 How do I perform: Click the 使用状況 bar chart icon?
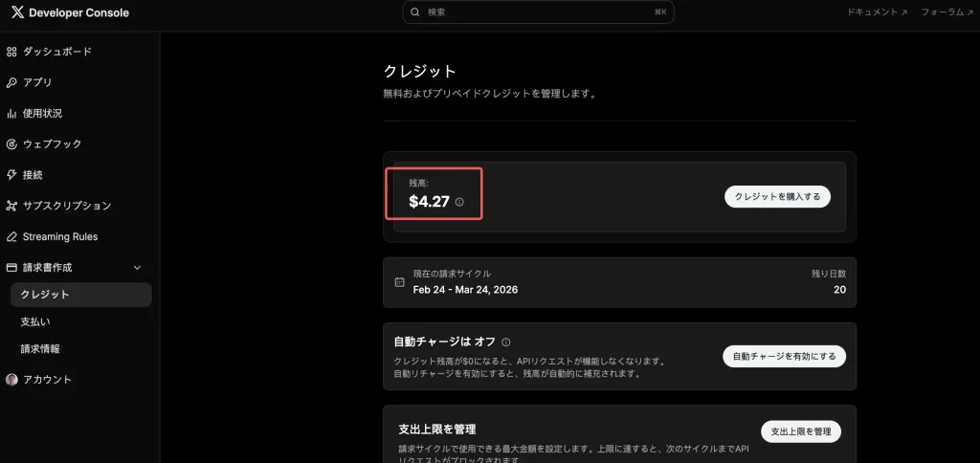[x=11, y=114]
